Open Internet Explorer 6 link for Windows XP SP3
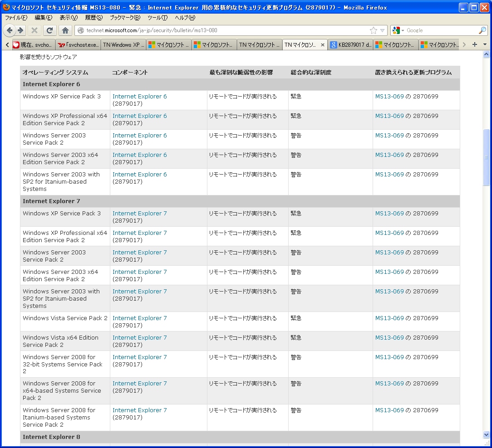Viewport: 492px width, 448px height. coord(139,97)
